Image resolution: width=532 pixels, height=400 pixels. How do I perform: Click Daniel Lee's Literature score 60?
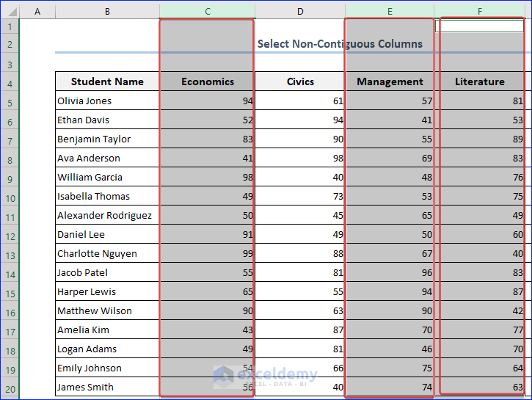click(x=479, y=234)
